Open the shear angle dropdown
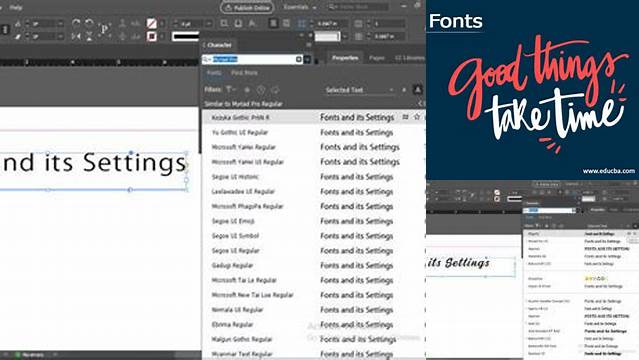Image resolution: width=639 pixels, height=360 pixels. [x=60, y=37]
